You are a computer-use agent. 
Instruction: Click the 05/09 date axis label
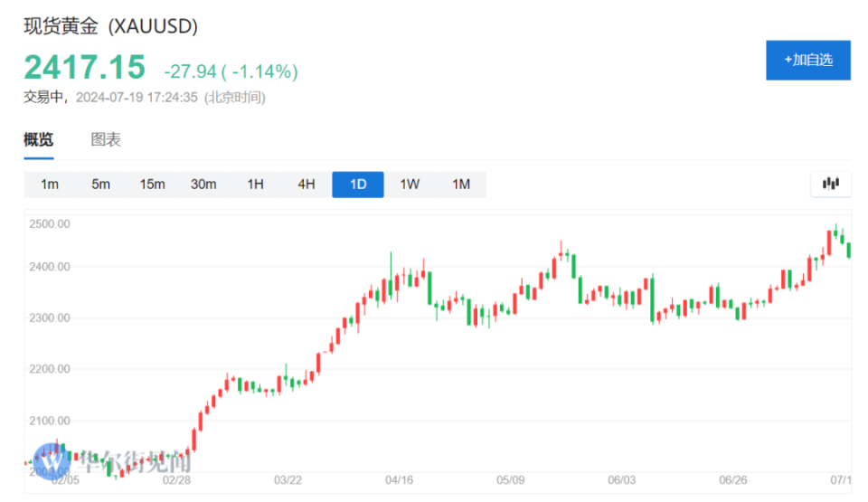tap(510, 479)
